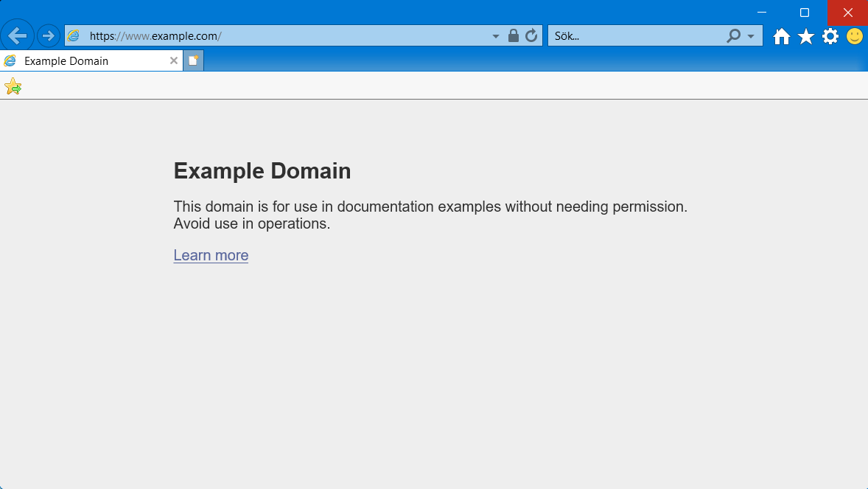
Task: Follow the Learn more link
Action: pyautogui.click(x=211, y=255)
